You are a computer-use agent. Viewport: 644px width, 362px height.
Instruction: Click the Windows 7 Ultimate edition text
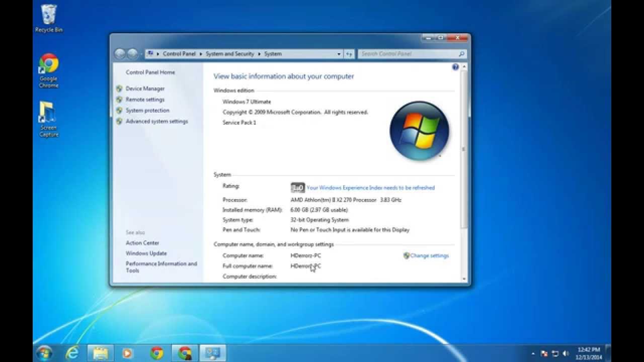point(247,102)
